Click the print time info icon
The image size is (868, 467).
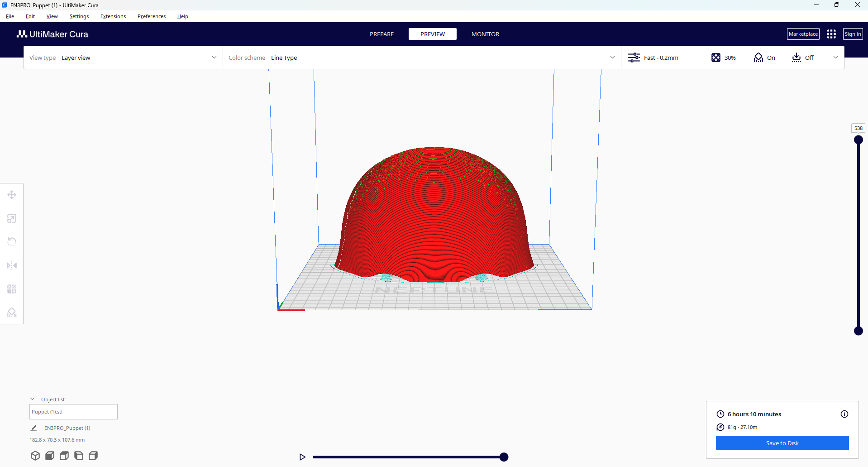844,414
